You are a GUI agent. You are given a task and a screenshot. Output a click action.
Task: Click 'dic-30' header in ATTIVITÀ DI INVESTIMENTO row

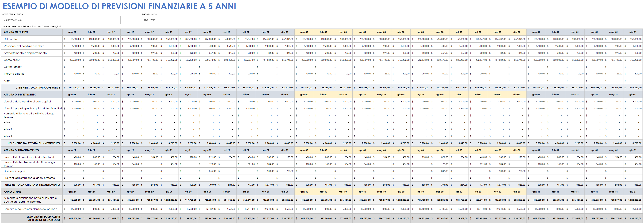517,95
